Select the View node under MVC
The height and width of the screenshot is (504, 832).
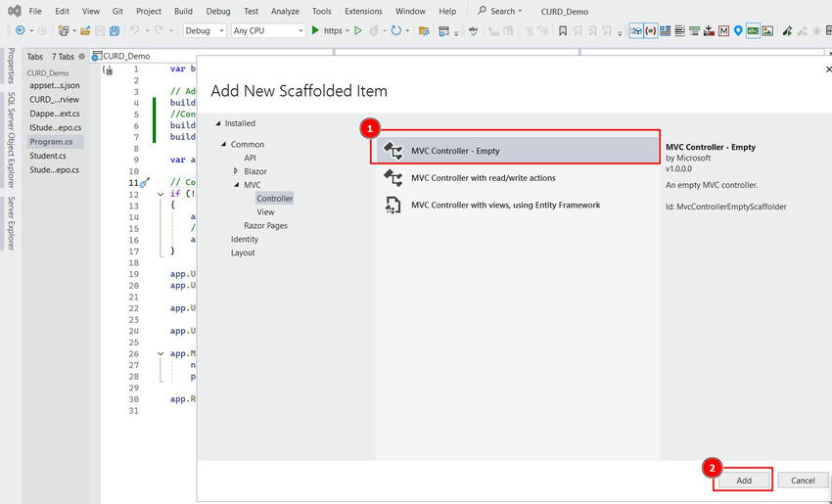pos(265,211)
